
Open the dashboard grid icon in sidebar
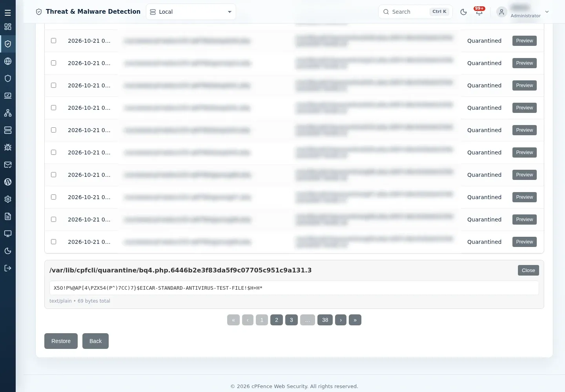click(x=7, y=27)
